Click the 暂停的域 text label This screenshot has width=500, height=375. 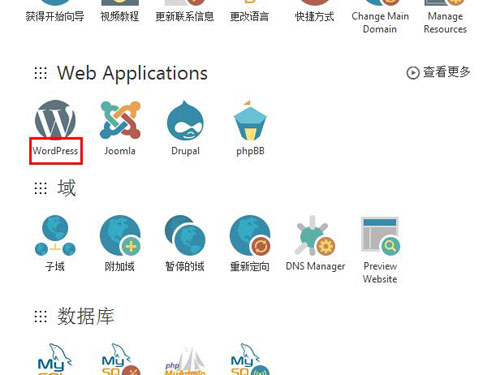185,266
